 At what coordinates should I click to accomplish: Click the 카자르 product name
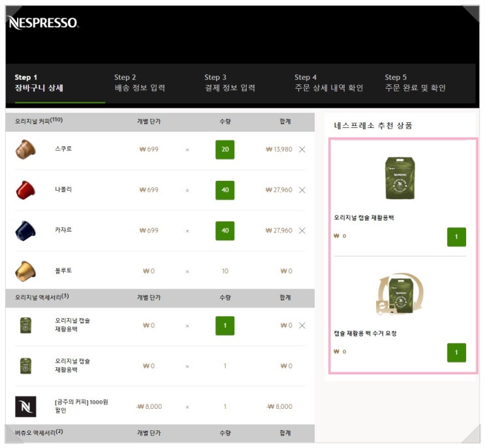(63, 230)
